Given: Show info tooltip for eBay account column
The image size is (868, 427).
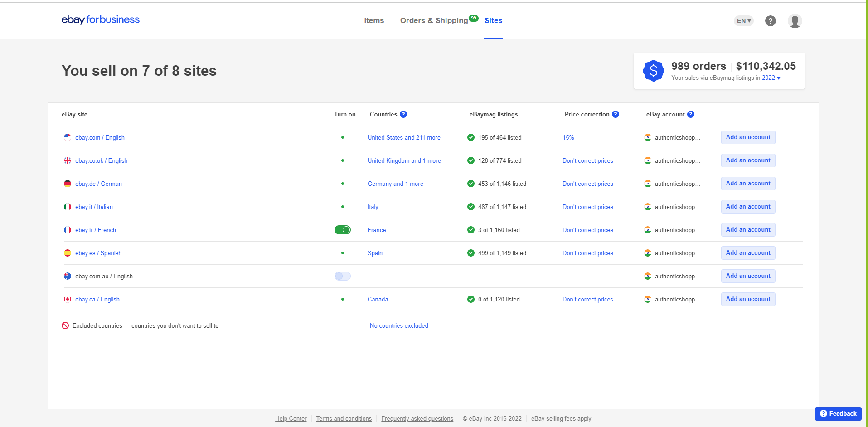Looking at the screenshot, I should [x=691, y=114].
